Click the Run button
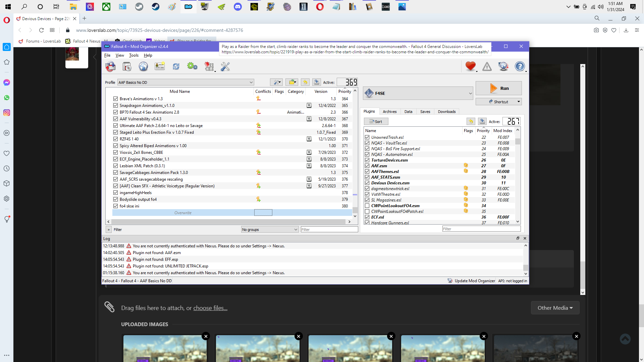644x362 pixels. pos(498,88)
